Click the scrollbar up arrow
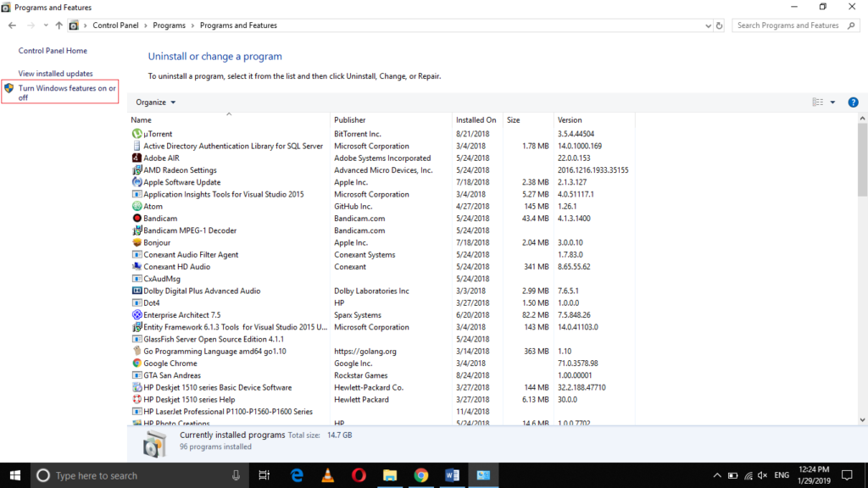868x488 pixels. 862,119
